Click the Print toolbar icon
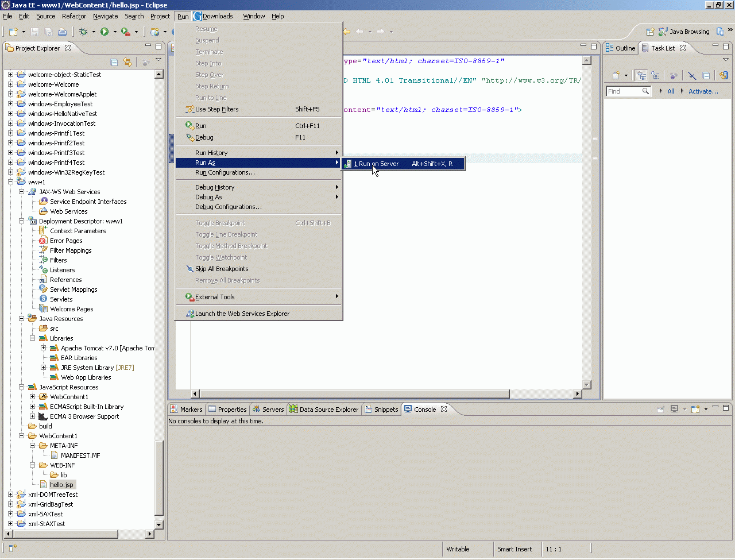The width and height of the screenshot is (735, 560). (x=62, y=32)
